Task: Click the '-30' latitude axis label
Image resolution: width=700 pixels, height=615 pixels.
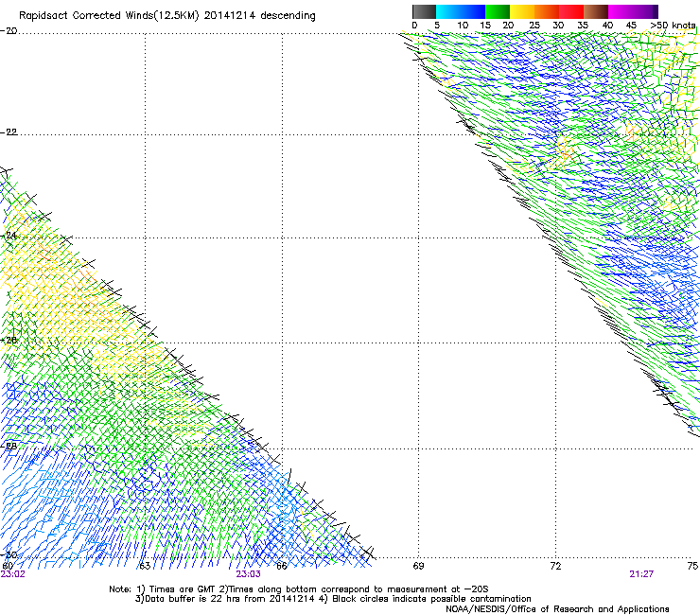Action: (9, 555)
